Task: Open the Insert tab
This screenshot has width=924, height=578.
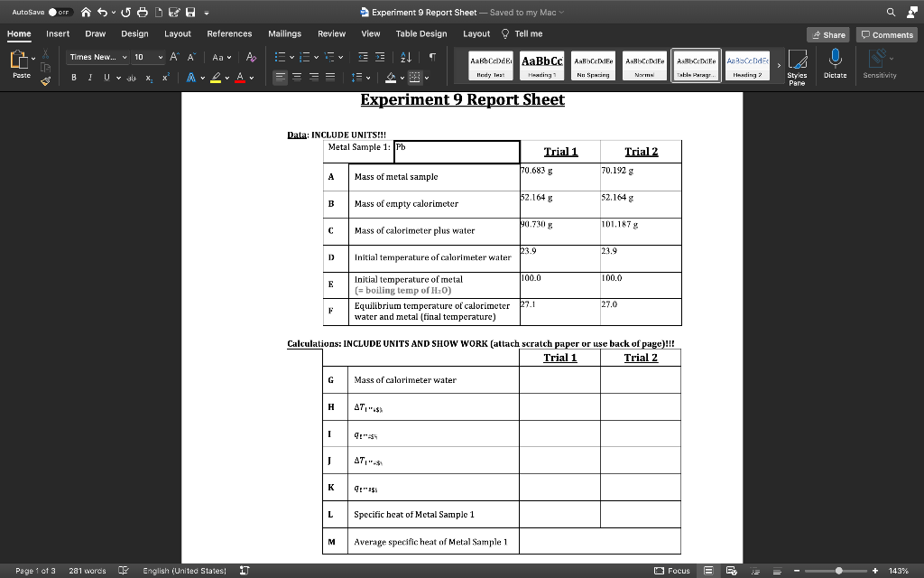Action: 58,33
